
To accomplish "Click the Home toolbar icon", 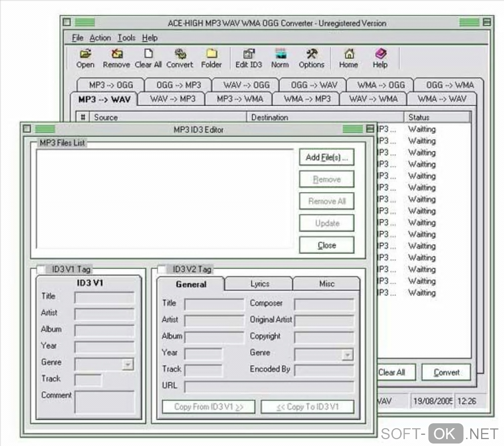I will [348, 58].
